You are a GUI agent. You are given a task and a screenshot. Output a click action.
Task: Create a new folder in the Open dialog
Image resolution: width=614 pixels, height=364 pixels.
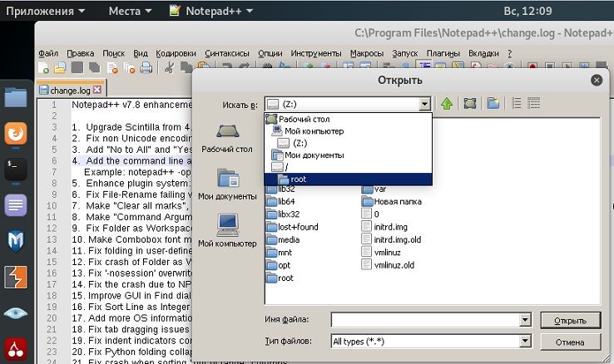(x=493, y=104)
